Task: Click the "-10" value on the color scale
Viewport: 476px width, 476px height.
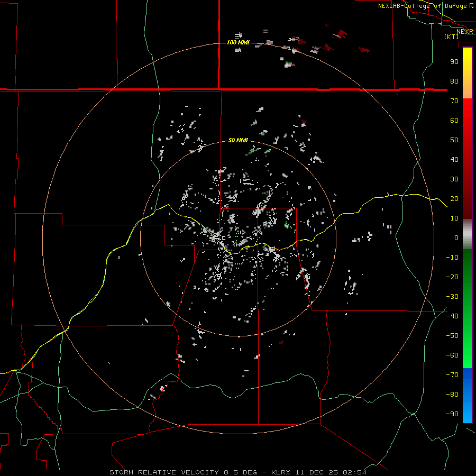Action: [x=452, y=258]
